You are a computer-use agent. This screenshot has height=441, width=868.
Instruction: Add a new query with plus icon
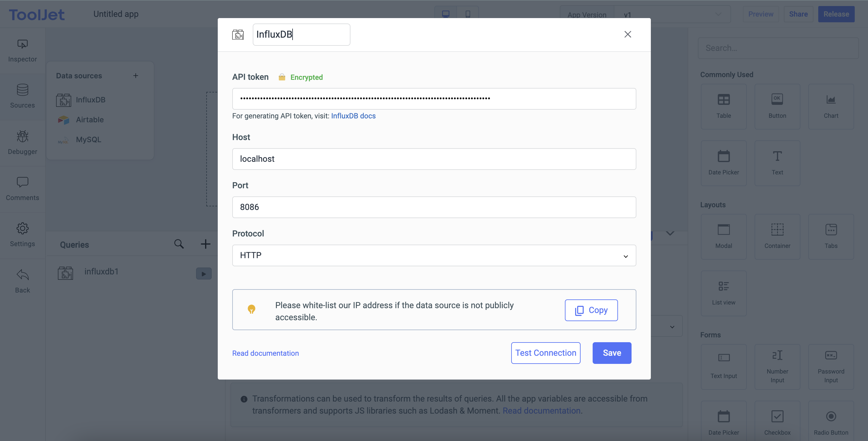206,244
